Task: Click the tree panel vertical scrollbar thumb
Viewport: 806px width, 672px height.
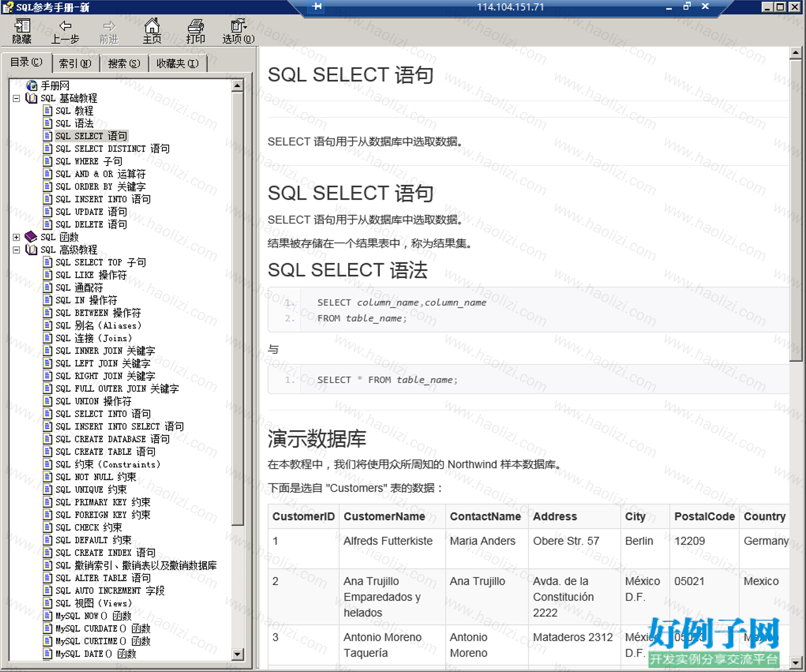Action: (237, 308)
